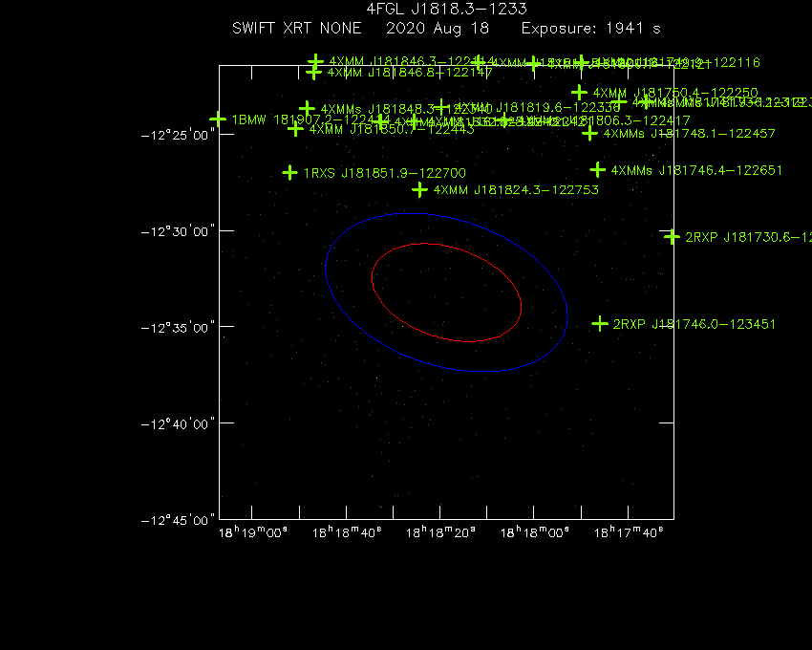Click the declination label -12°45'00"

[x=178, y=520]
